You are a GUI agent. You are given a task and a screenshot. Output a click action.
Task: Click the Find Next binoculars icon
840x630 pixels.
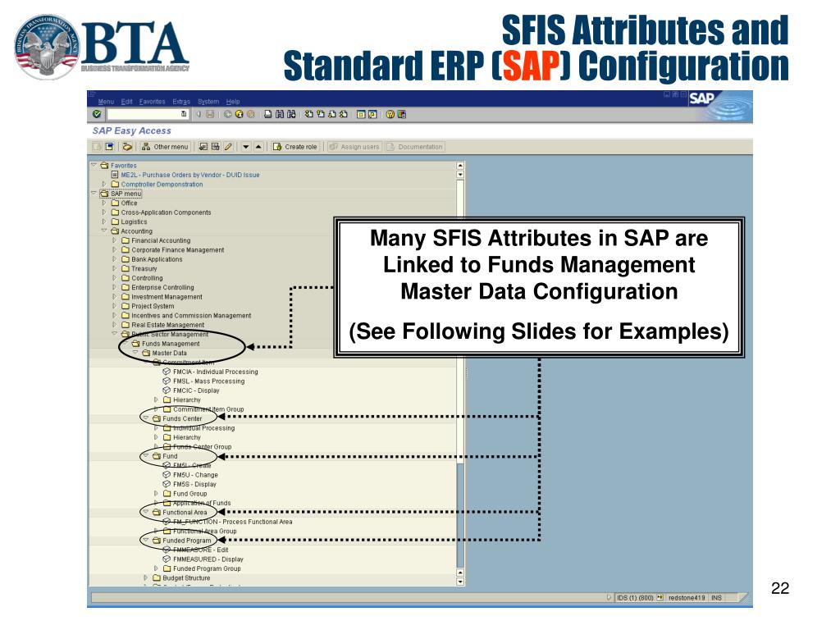(x=291, y=114)
